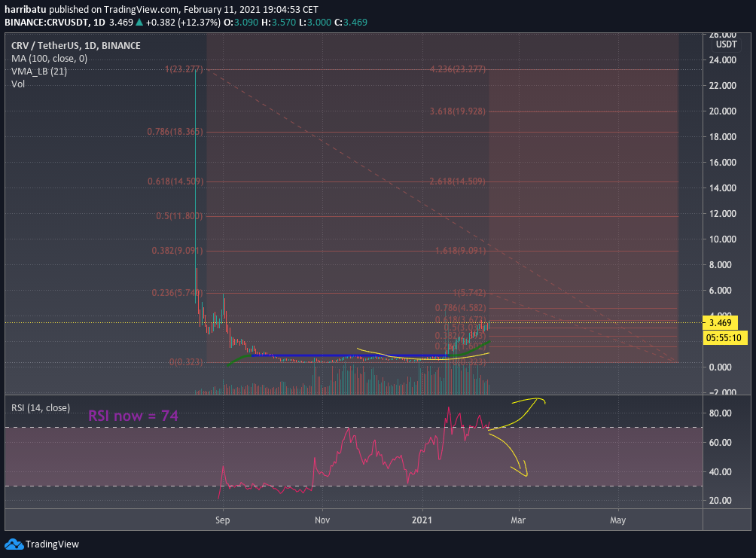Viewport: 756px width, 558px height.
Task: Click the RSI 80.00 axis label
Action: [x=721, y=413]
